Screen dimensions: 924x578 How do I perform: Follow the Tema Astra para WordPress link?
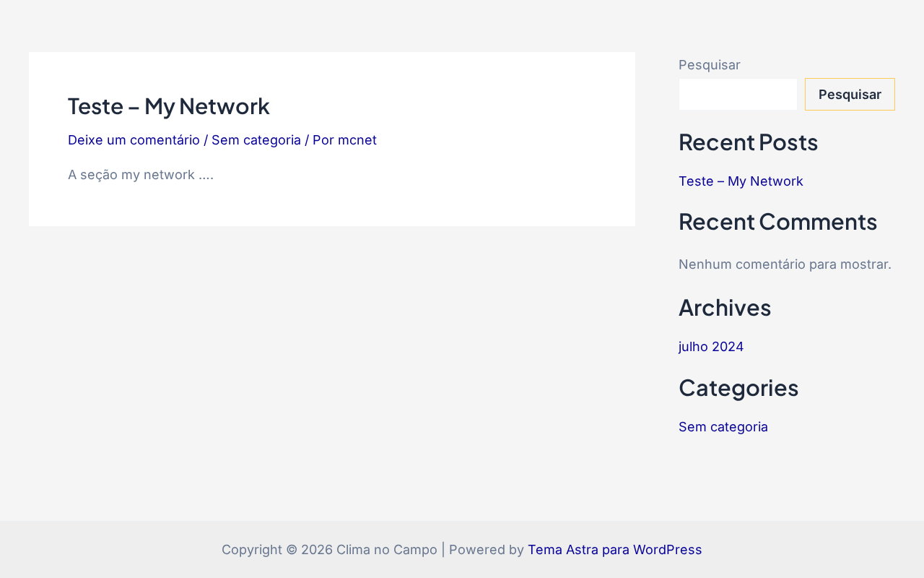[615, 550]
